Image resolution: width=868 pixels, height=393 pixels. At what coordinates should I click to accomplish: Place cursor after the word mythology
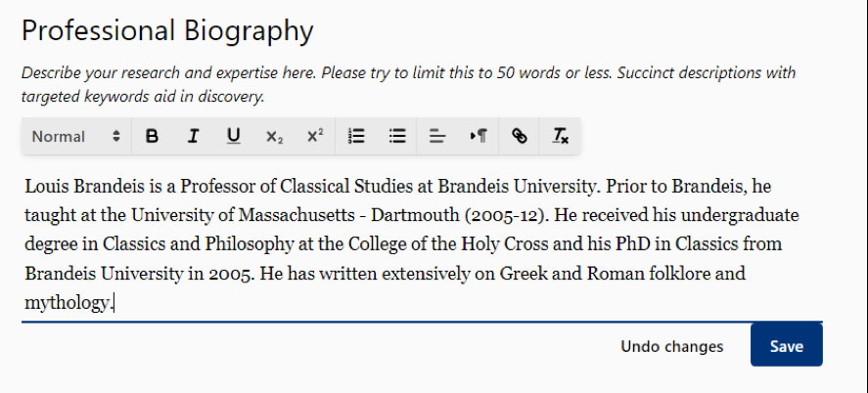(x=113, y=303)
